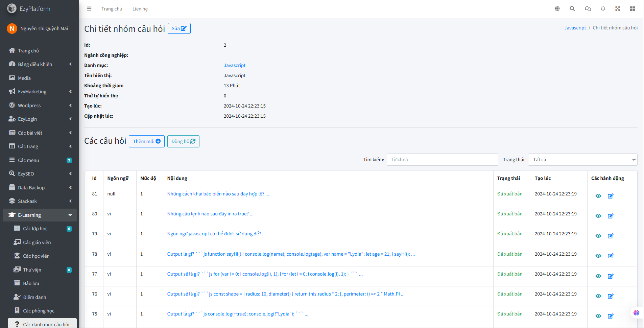Click the Điểm danh user-check icon
The height and width of the screenshot is (328, 644).
(x=17, y=297)
